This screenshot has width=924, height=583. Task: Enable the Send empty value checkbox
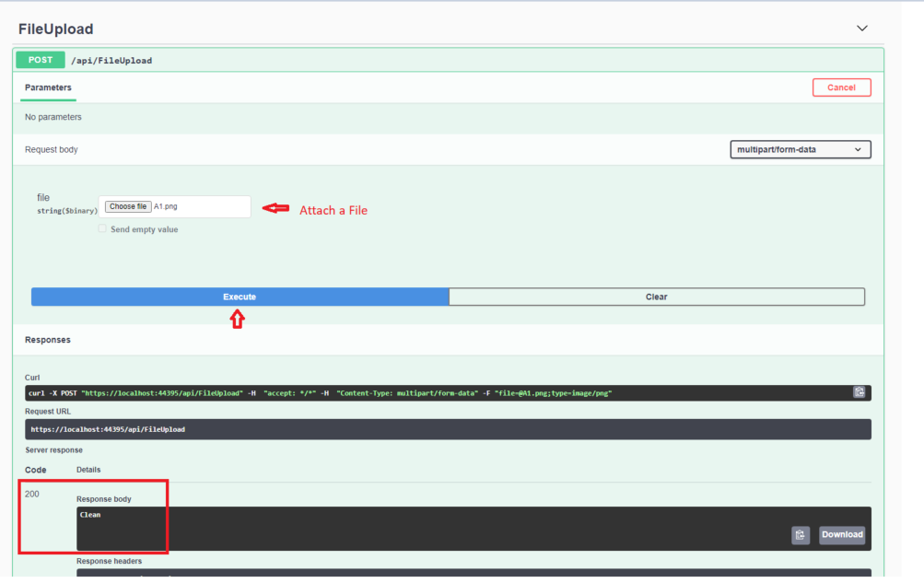point(102,228)
